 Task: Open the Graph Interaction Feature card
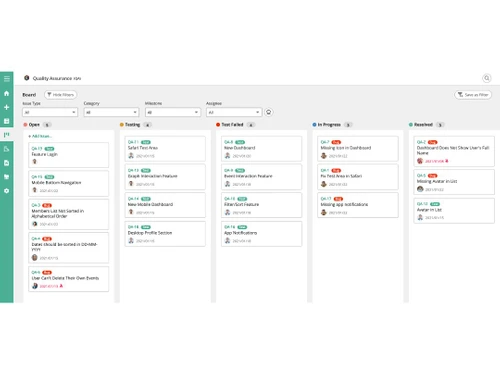click(x=165, y=177)
